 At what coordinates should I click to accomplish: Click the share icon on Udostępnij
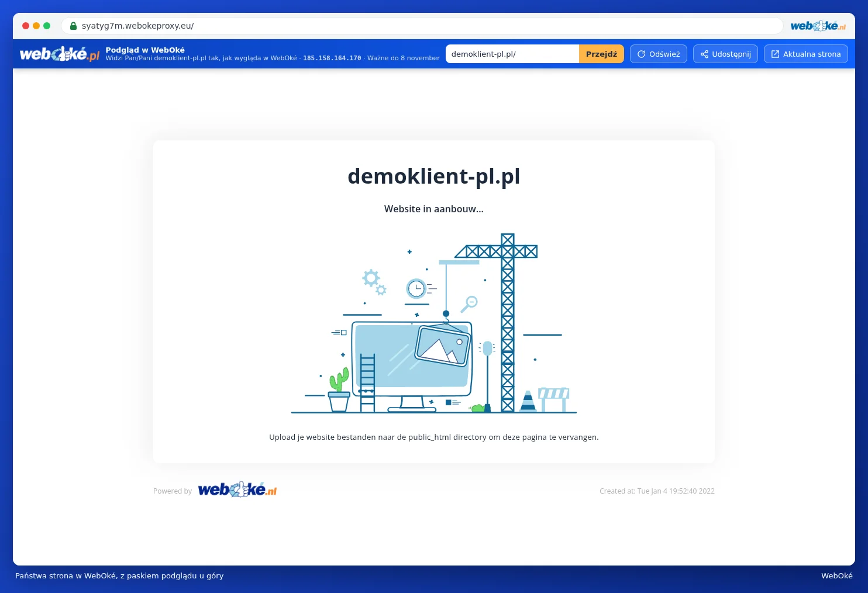(x=704, y=54)
